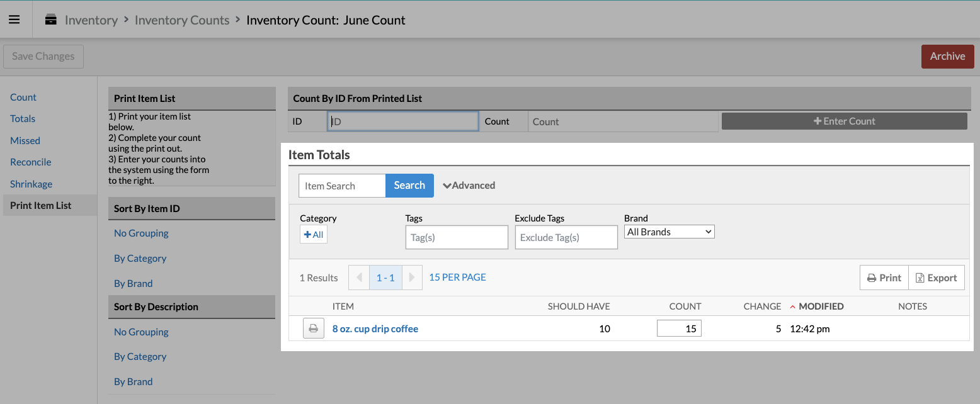Go to Inventory breadcrumb link
Image resolution: width=980 pixels, height=404 pixels.
click(x=91, y=20)
